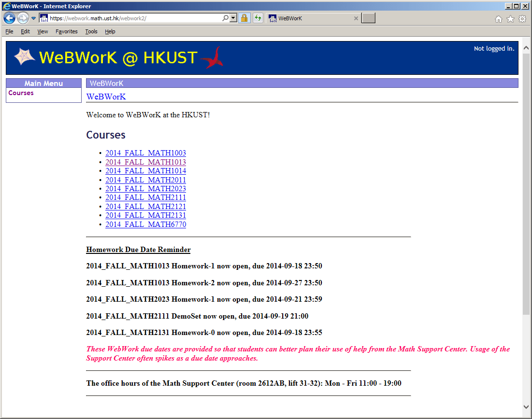Click the Courses section heading

pyautogui.click(x=106, y=135)
